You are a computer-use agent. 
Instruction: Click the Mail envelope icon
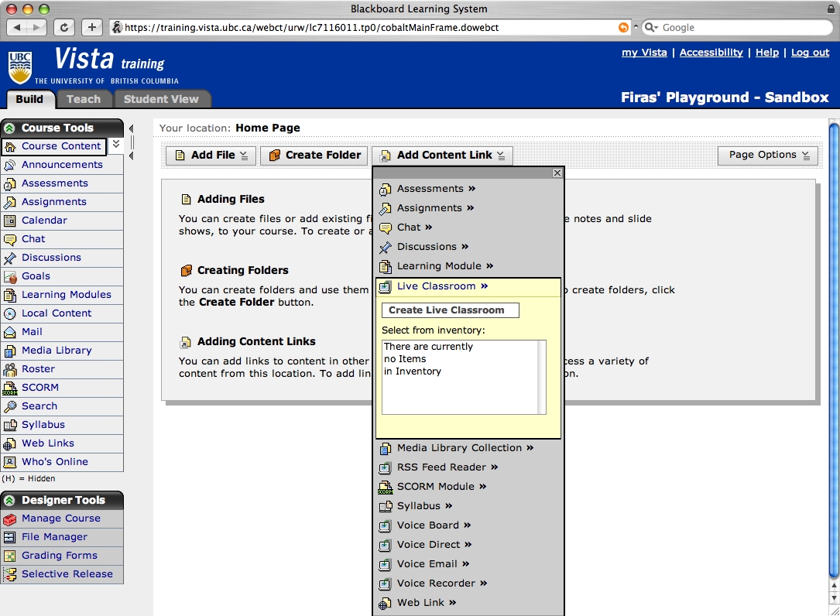[x=9, y=332]
